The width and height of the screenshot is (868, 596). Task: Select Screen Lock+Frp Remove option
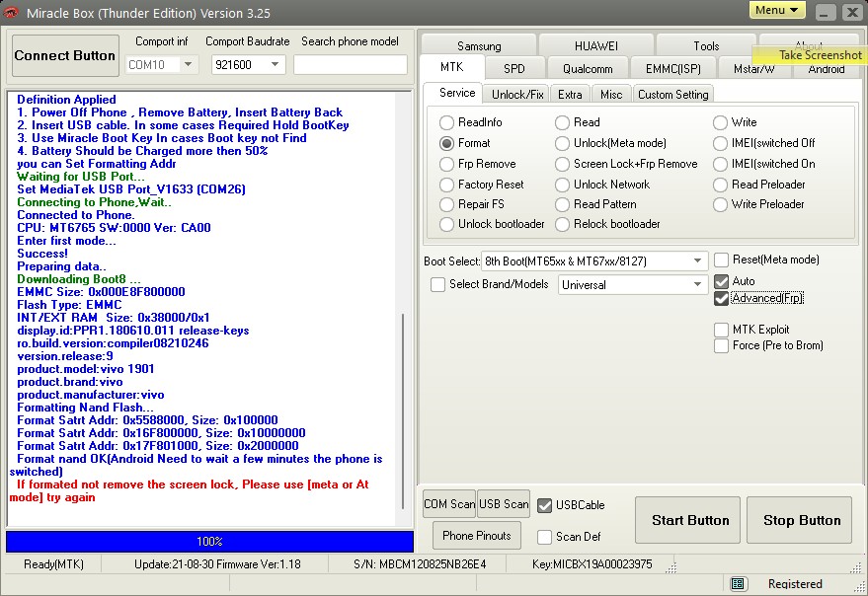(x=563, y=165)
